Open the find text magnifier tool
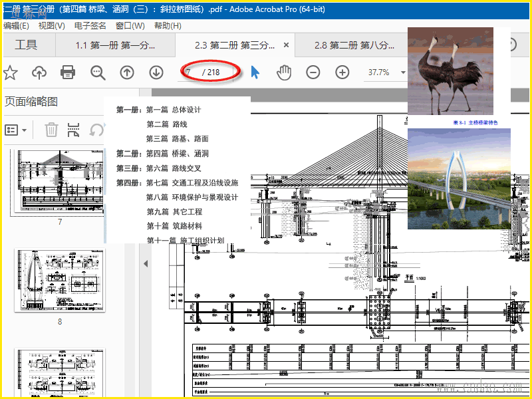Viewport: 532px width, 399px height. [x=98, y=72]
